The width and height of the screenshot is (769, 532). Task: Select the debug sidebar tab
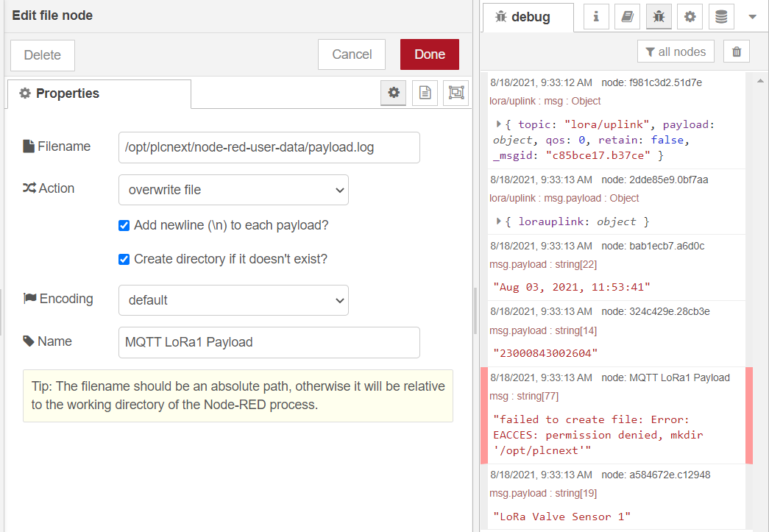[x=528, y=17]
